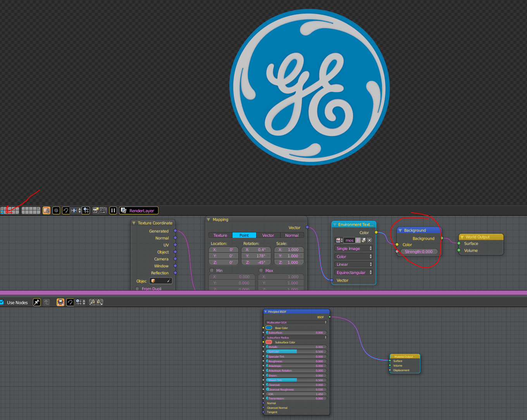527x420 pixels.
Task: Open the Equirectangular projection dropdown
Action: pos(353,272)
